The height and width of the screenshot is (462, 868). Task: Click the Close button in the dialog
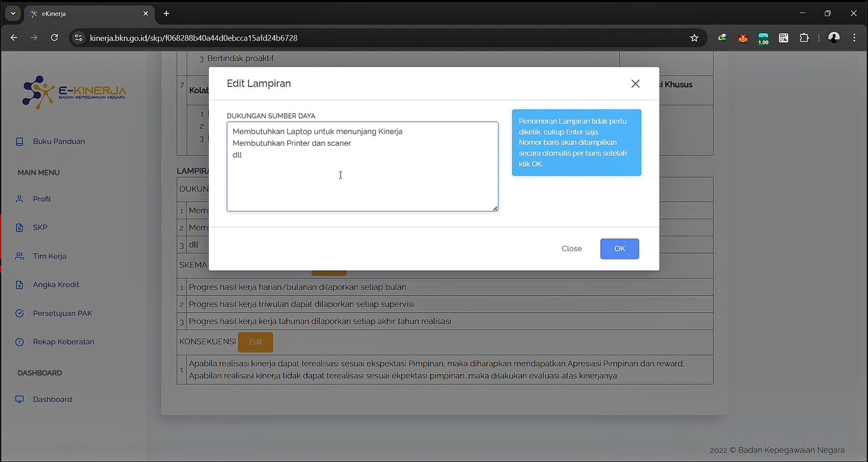pyautogui.click(x=571, y=249)
